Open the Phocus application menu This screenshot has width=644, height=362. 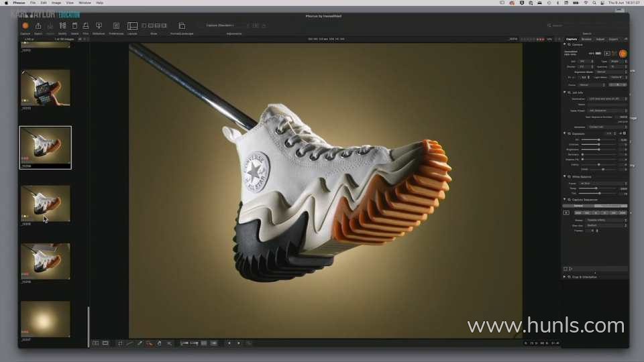(x=19, y=3)
